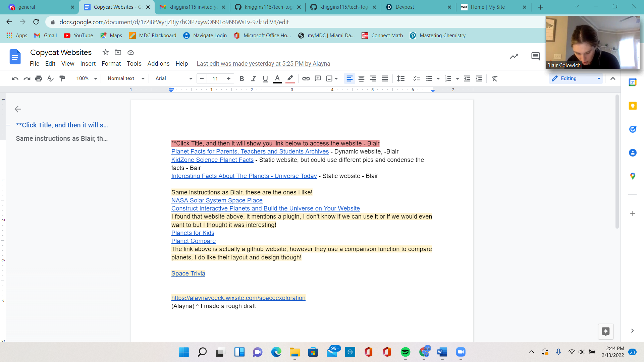Open the Normal text style dropdown
This screenshot has height=362, width=644.
(126, 78)
